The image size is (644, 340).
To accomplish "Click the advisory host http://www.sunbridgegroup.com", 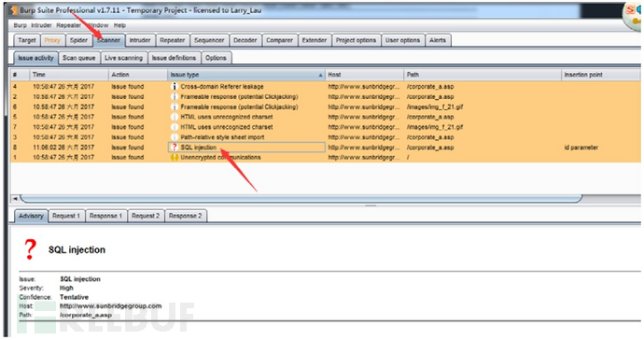I will pyautogui.click(x=110, y=306).
